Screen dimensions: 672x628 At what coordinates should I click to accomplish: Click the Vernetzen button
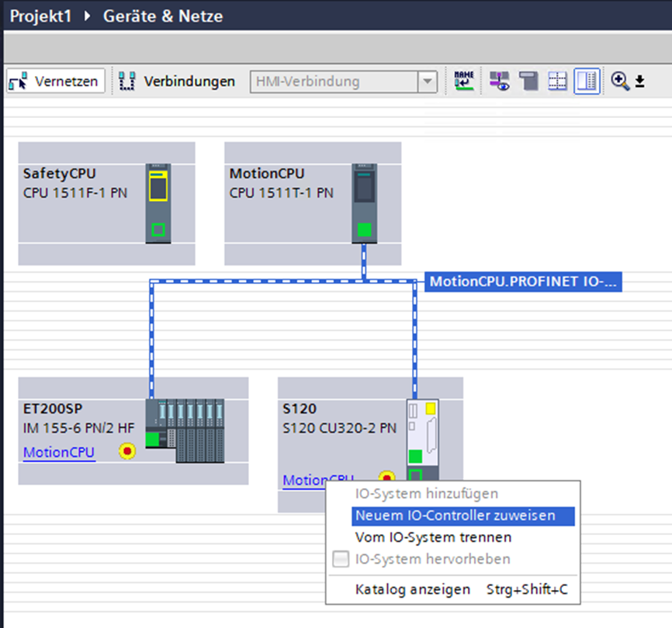(x=56, y=82)
